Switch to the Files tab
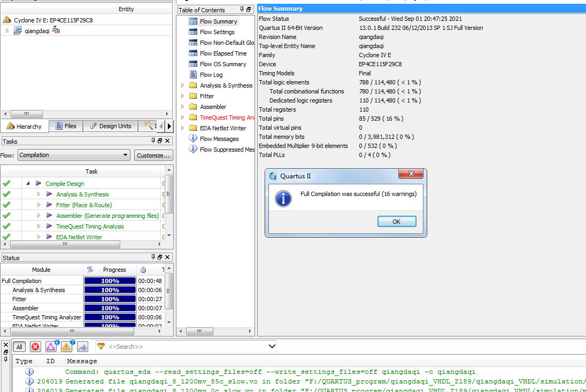Screen dimensions: 586x392 coord(65,126)
